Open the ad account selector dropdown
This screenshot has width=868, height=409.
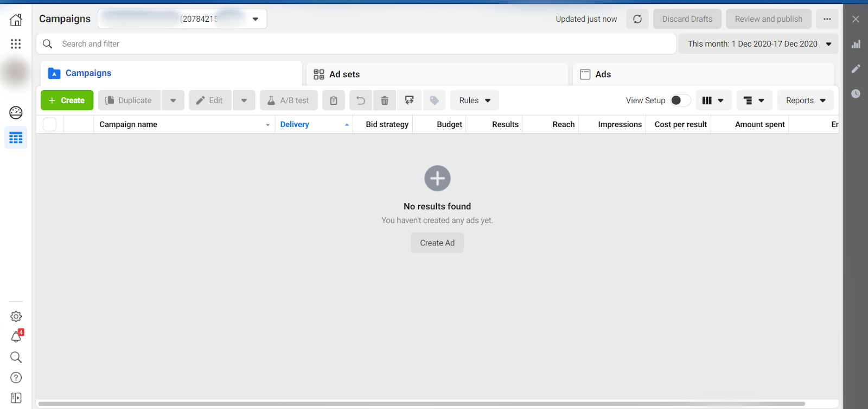coord(182,19)
